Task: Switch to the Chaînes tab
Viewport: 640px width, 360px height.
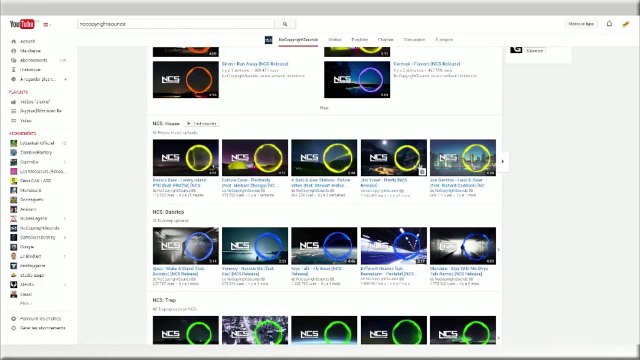Action: (386, 40)
